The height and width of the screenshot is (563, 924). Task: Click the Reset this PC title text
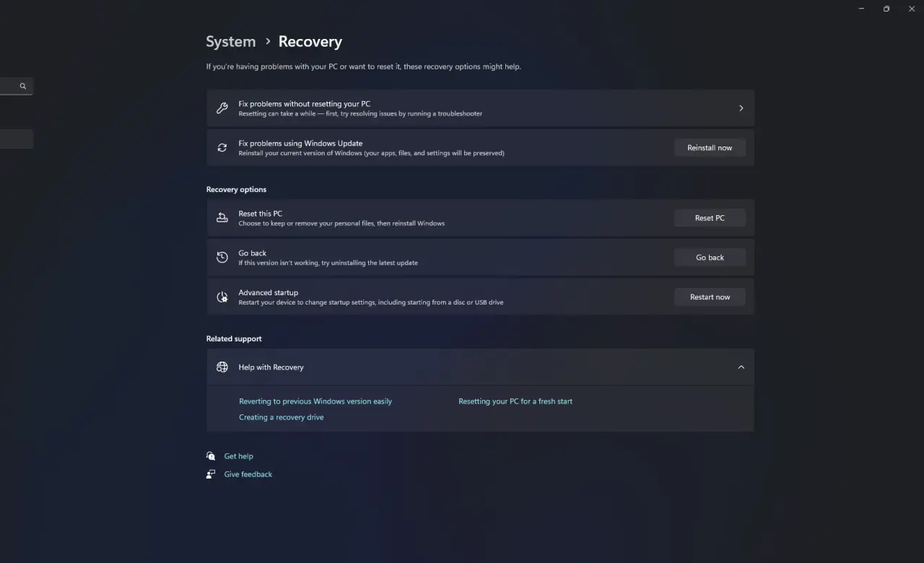click(x=261, y=214)
